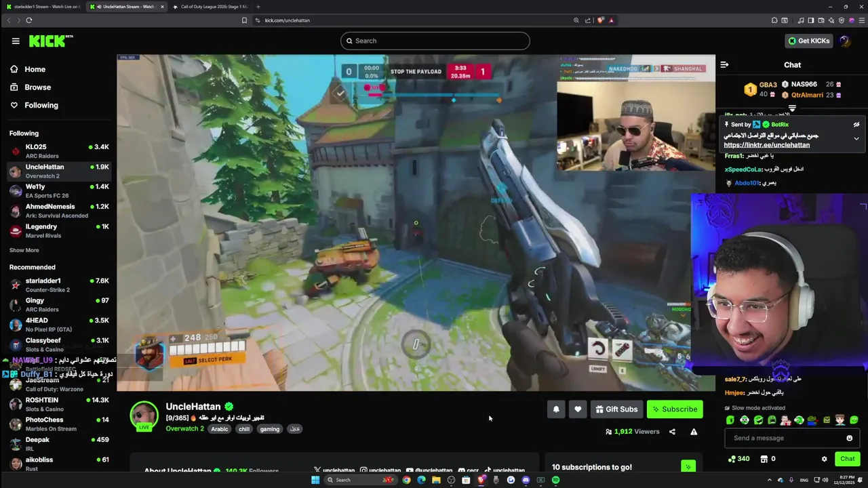The height and width of the screenshot is (488, 868).
Task: Open PhotoChess recommended channel
Action: tap(59, 424)
